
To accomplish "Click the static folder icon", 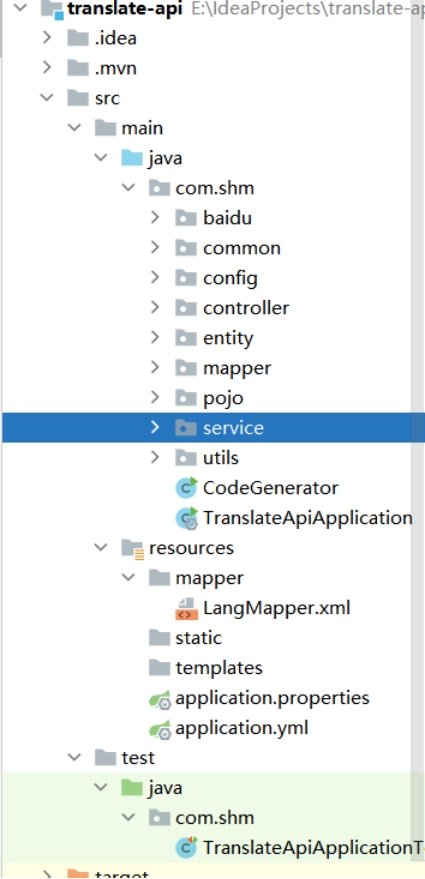I will pyautogui.click(x=160, y=637).
